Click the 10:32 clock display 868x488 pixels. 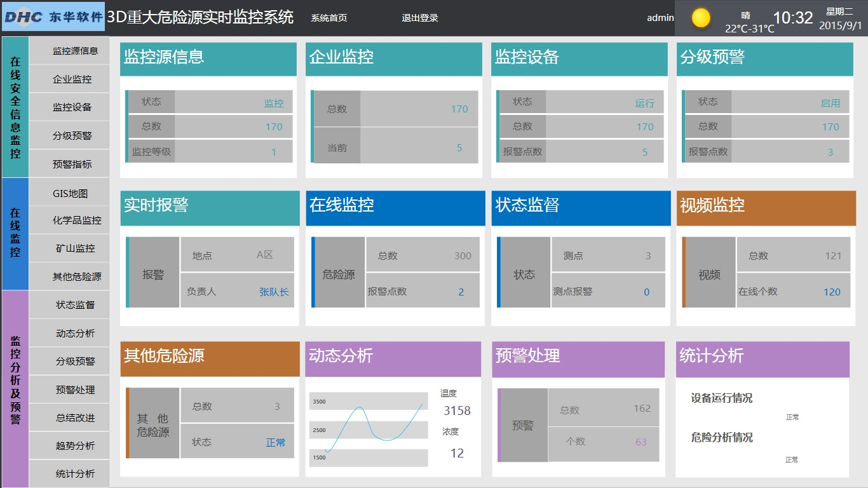[793, 18]
